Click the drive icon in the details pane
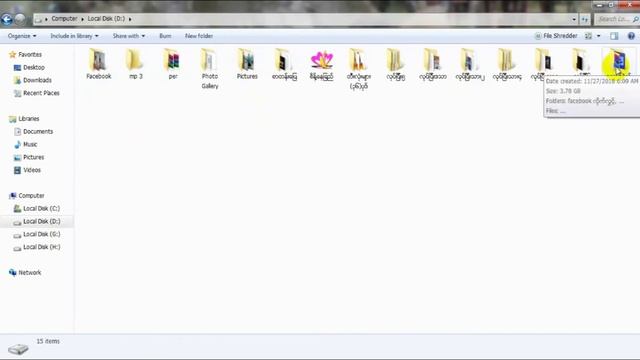Screen dimensions: 640x360 (x=18, y=349)
